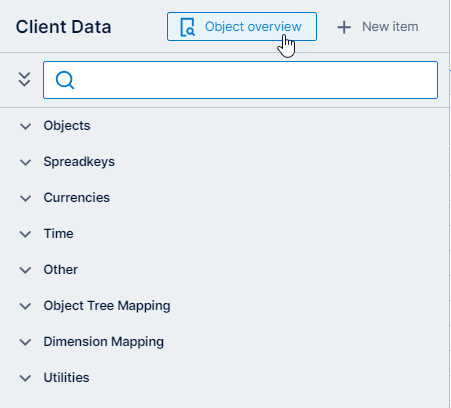Screen dimensions: 451x408
Task: Click the plus icon beside New item
Action: [344, 27]
